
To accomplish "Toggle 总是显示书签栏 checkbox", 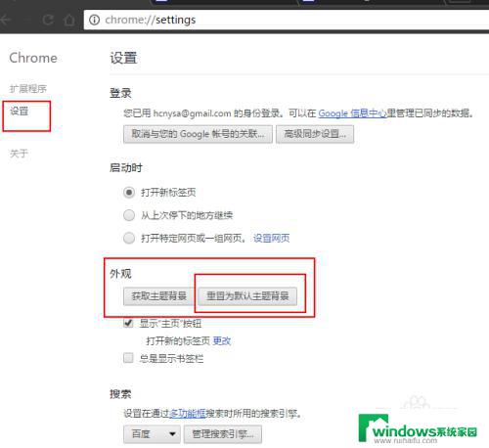I will point(128,358).
